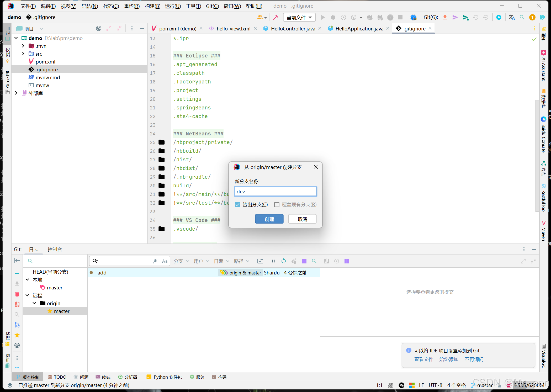
Task: Click the locate target icon in project panel
Action: click(x=98, y=29)
